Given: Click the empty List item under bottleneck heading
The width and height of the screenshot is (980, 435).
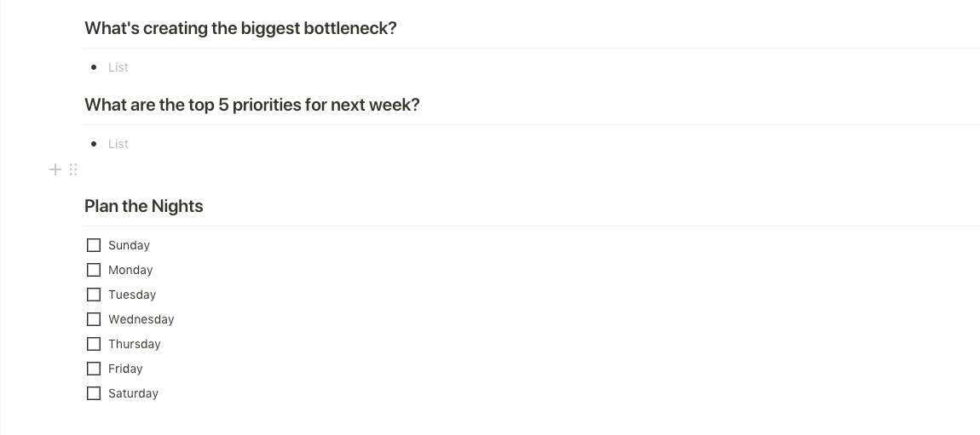Looking at the screenshot, I should (118, 67).
